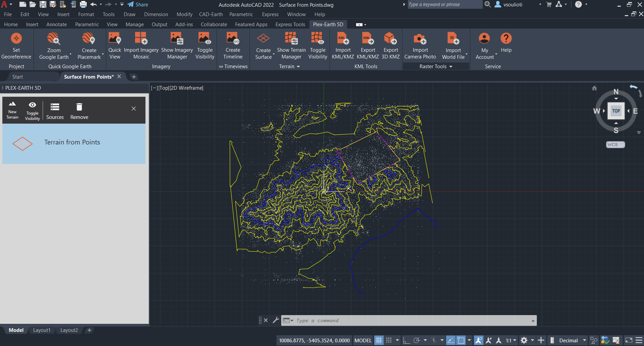Customize command line wrench icon

point(276,320)
